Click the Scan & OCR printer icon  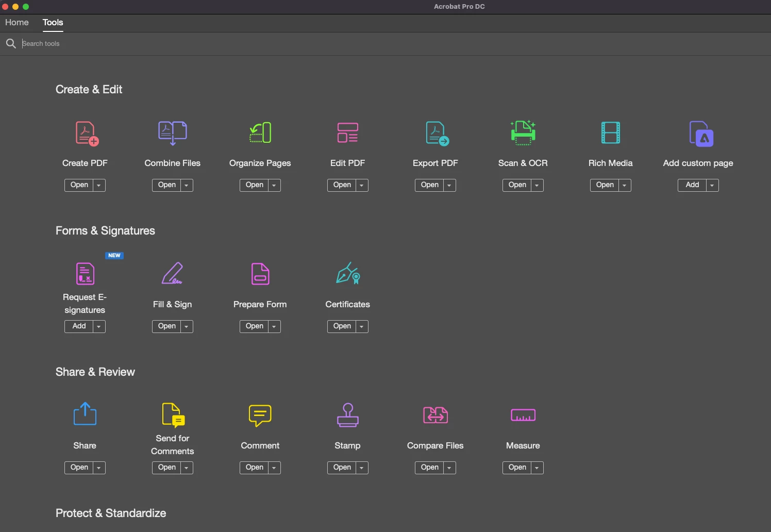click(523, 132)
